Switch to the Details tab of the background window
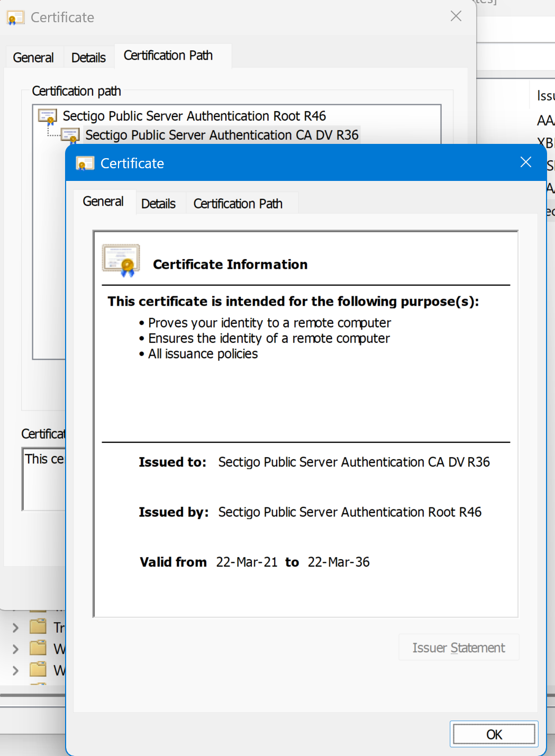This screenshot has height=756, width=555. 88,58
